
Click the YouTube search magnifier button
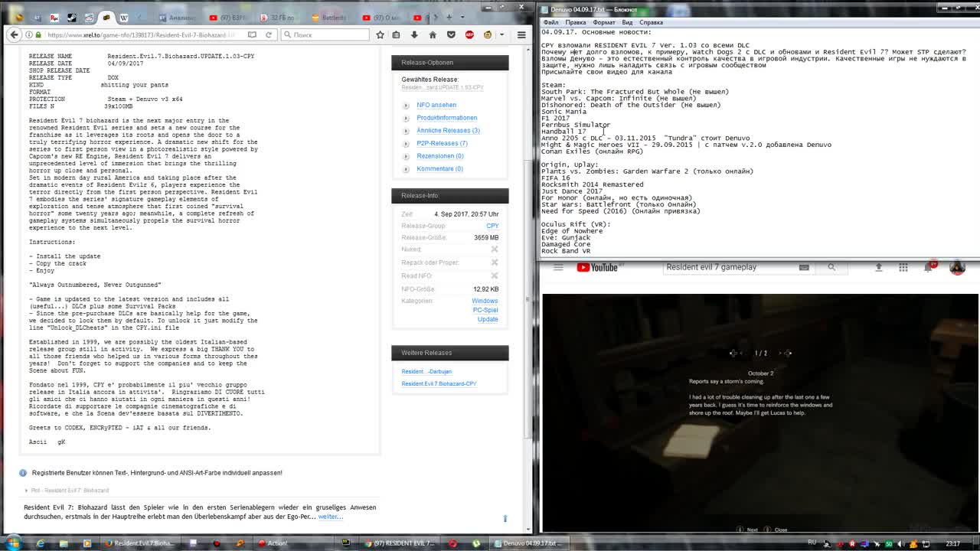point(831,267)
